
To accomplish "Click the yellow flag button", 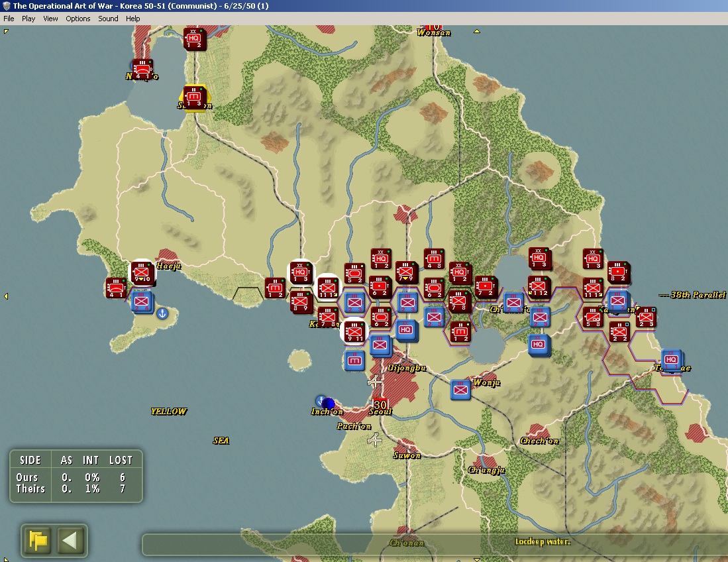I will coord(38,541).
